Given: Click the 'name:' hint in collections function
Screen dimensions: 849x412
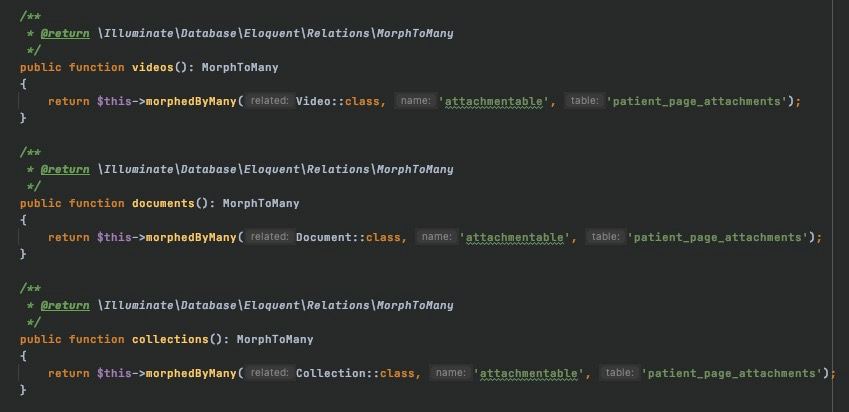Looking at the screenshot, I should [451, 373].
